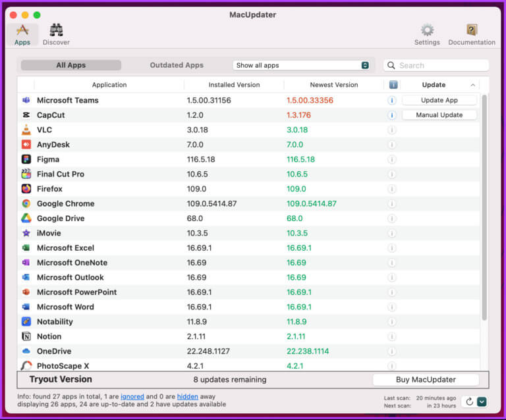Focus the Search field
Screen dimensions: 506x420
[436, 65]
